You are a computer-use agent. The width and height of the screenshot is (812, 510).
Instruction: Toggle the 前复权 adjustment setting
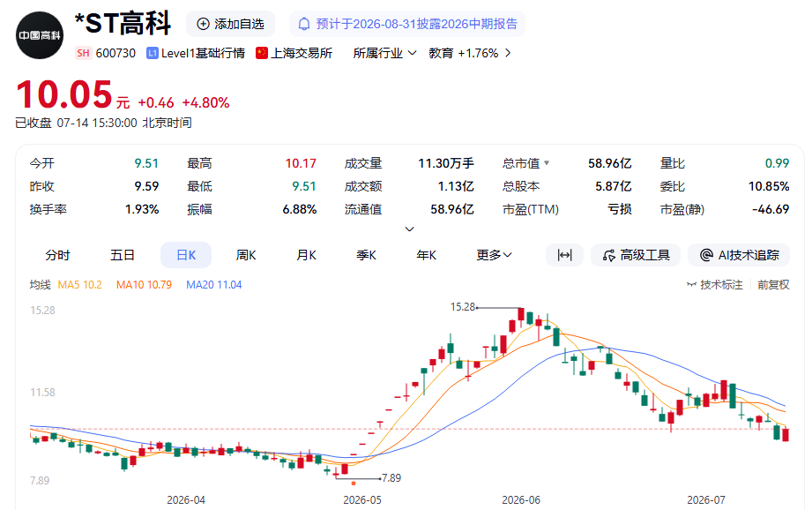(773, 284)
